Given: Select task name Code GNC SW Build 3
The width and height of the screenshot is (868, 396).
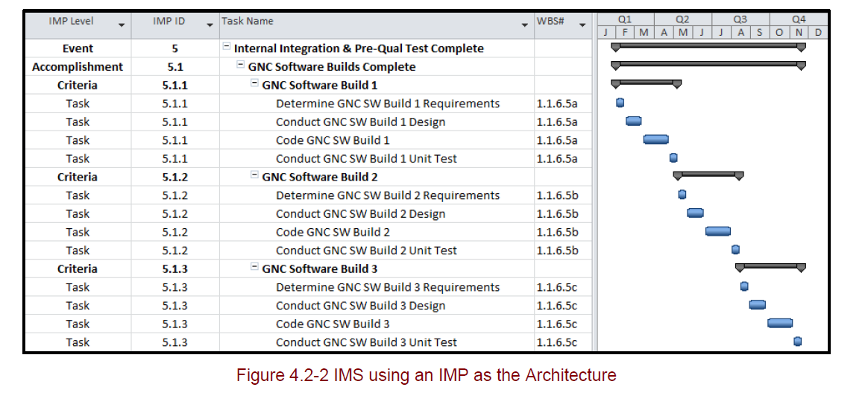Looking at the screenshot, I should point(333,324).
